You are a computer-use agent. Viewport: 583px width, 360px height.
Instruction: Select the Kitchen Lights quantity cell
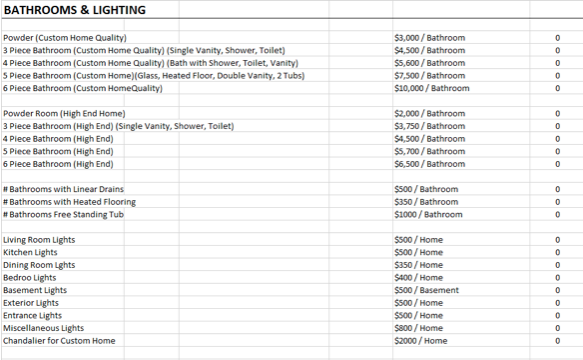click(x=557, y=253)
